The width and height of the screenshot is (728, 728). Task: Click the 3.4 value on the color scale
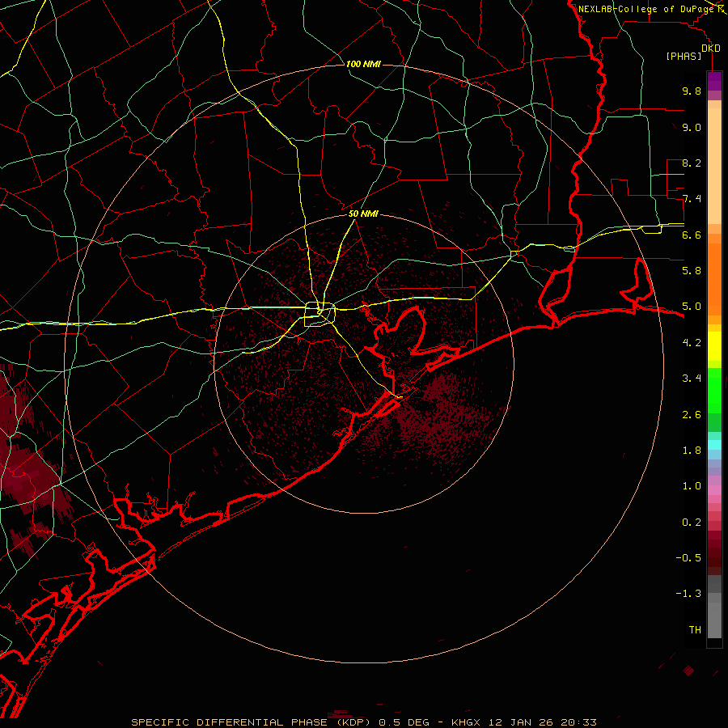[692, 379]
